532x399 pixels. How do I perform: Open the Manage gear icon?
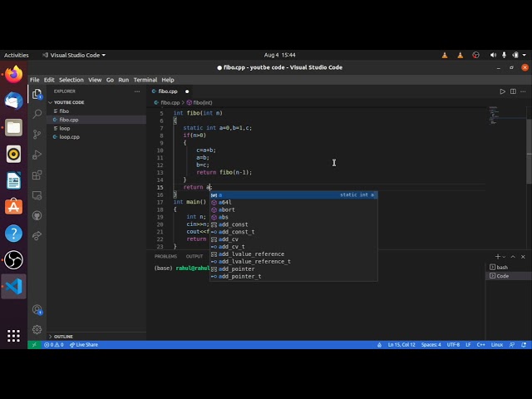37,328
